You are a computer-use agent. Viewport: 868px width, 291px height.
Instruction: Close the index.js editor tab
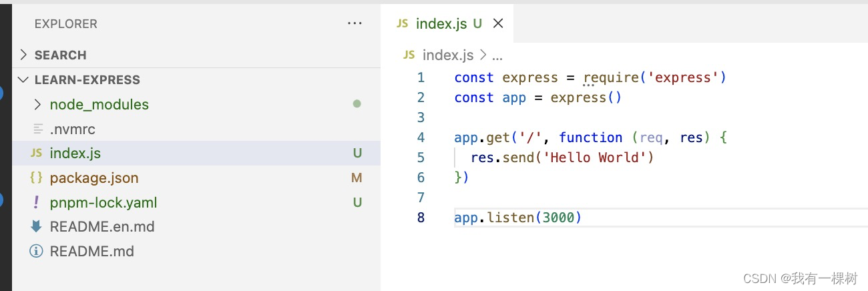(497, 24)
